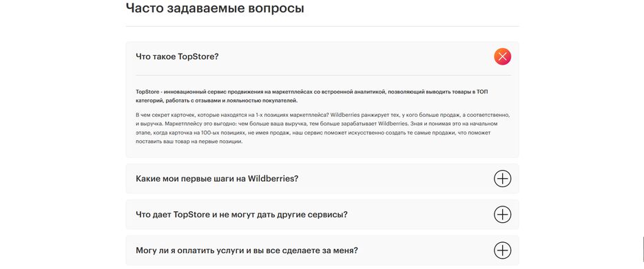Click the plus icon for "Что дает TopStore" question
This screenshot has height=269, width=644.
coord(502,215)
